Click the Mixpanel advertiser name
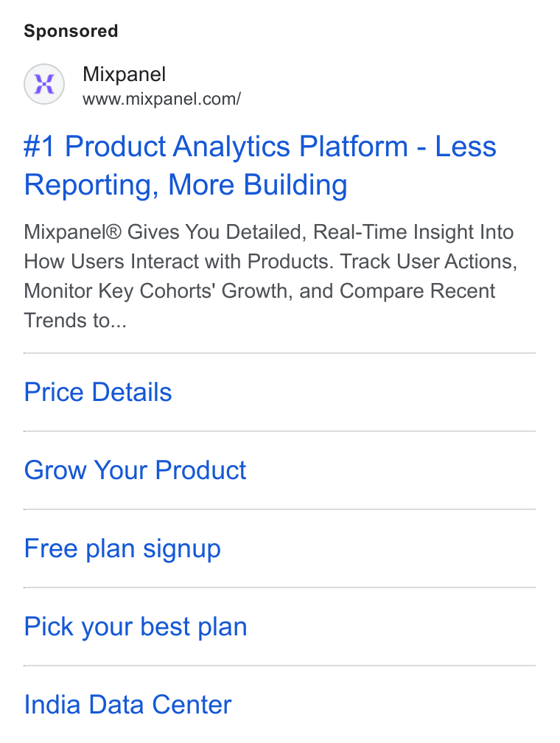 (124, 74)
